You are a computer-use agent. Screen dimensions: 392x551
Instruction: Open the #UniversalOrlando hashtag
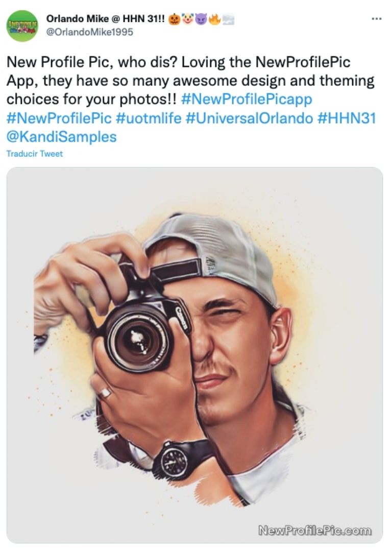(249, 118)
